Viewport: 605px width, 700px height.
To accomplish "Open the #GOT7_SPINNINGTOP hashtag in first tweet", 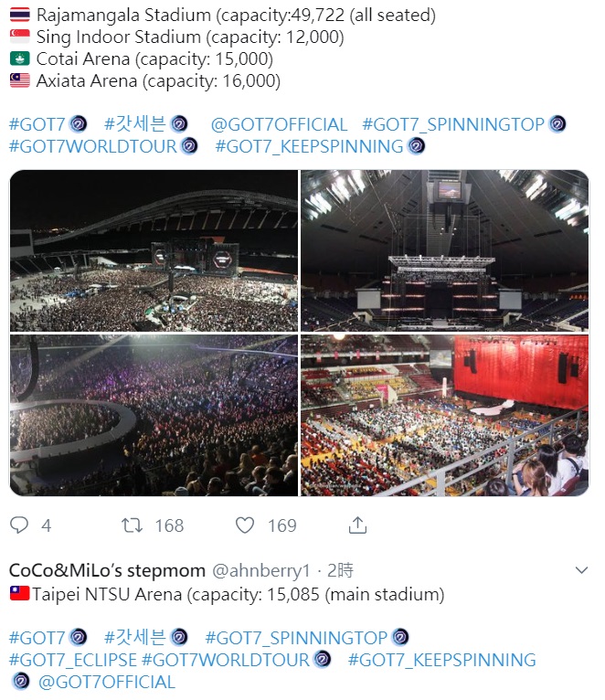I will coord(453,124).
